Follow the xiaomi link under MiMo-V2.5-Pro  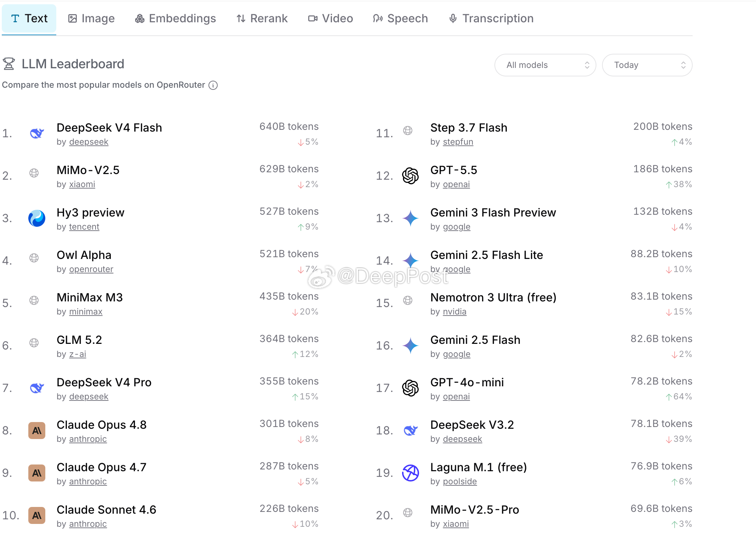pyautogui.click(x=456, y=524)
